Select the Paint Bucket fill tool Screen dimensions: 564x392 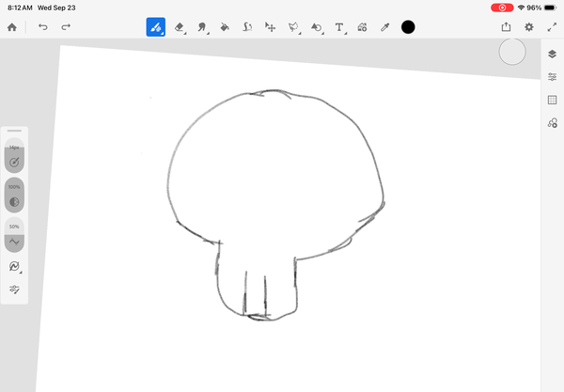(x=225, y=27)
